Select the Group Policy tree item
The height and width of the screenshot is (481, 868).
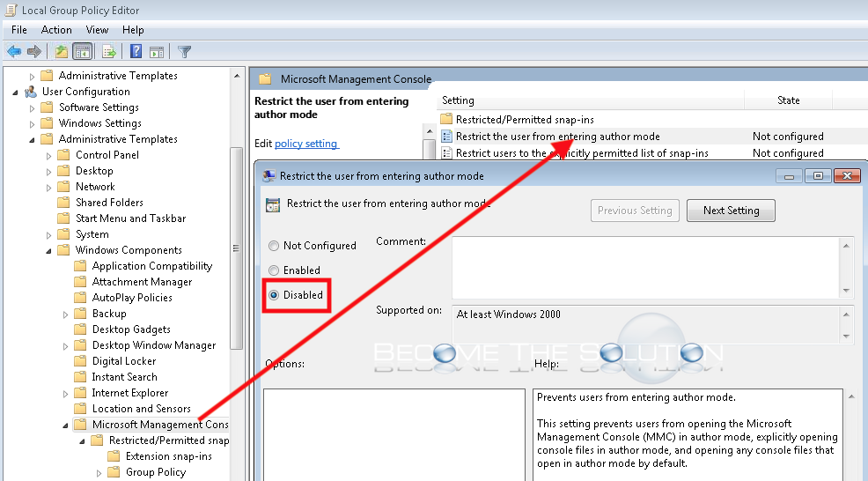pyautogui.click(x=156, y=472)
